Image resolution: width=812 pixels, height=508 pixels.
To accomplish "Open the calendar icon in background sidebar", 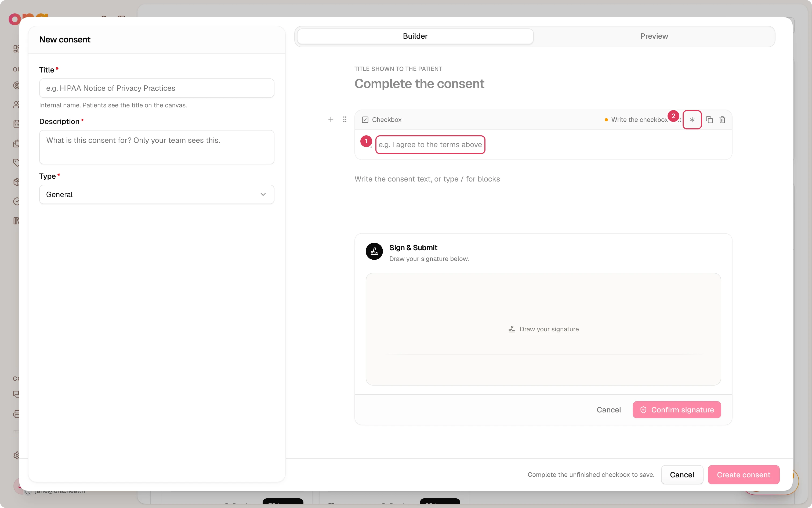I will [x=16, y=124].
